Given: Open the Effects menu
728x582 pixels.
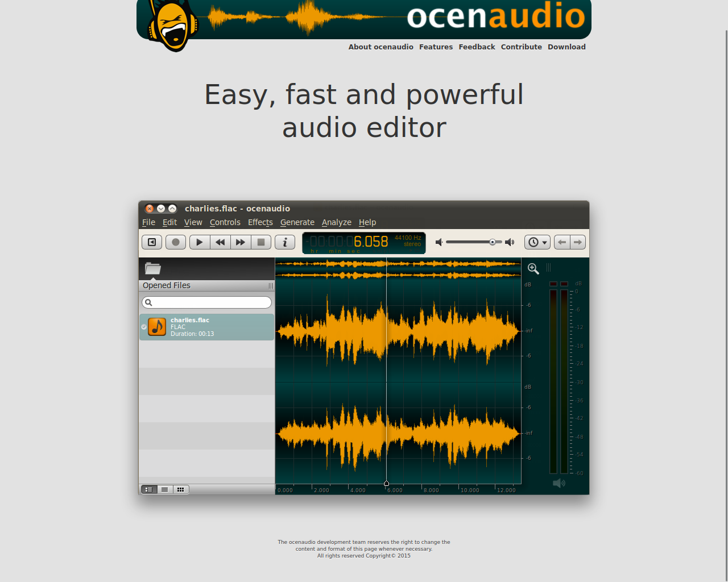Looking at the screenshot, I should coord(260,222).
